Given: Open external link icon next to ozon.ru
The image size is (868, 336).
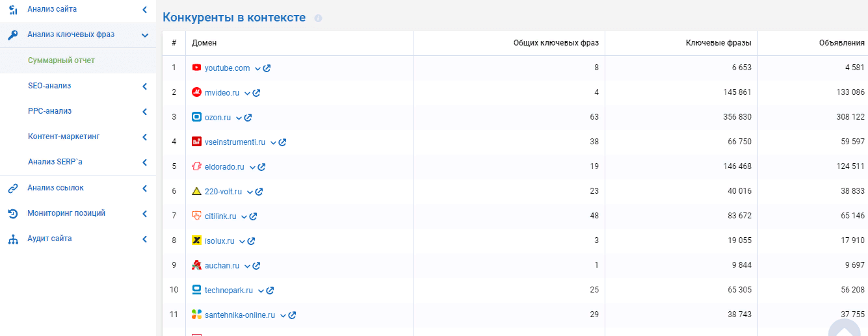Looking at the screenshot, I should [x=248, y=118].
